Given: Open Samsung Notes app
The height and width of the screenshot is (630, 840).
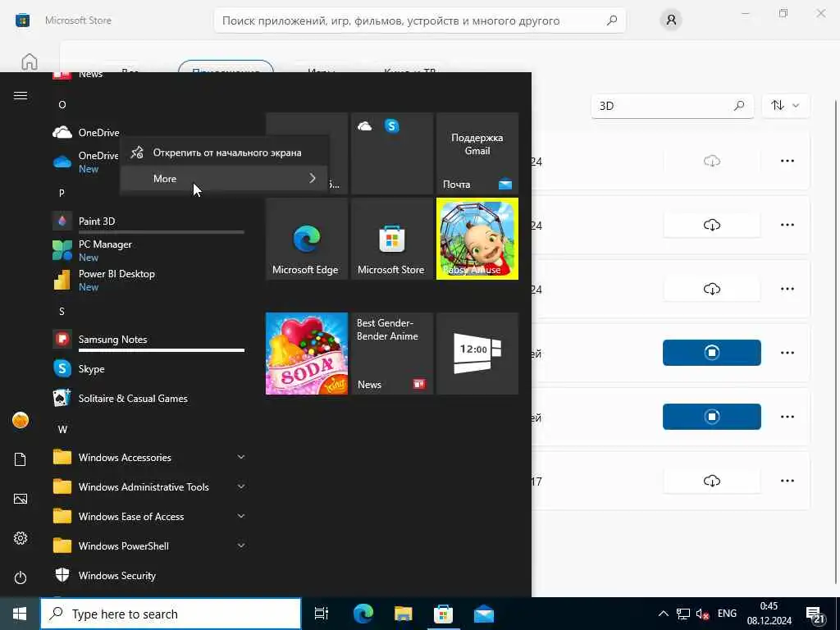Looking at the screenshot, I should pos(148,339).
